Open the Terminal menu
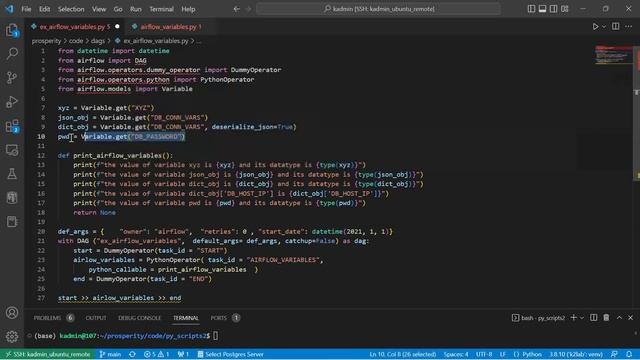 [161, 9]
